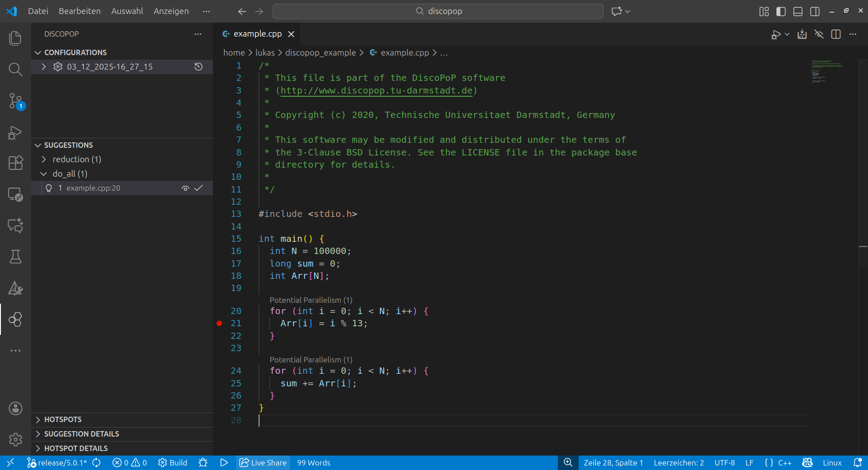Open notifications bell in status bar

(858, 463)
